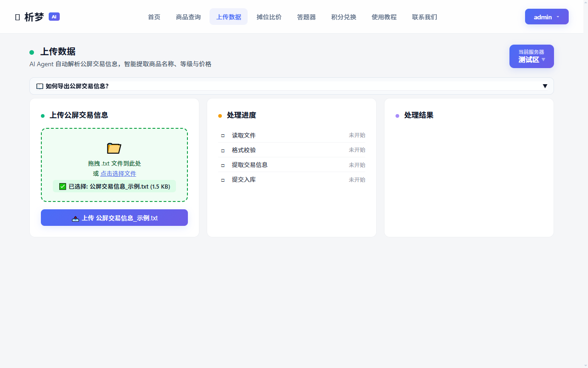Click the 处理进度 panel heading
The width and height of the screenshot is (588, 368).
(x=242, y=115)
